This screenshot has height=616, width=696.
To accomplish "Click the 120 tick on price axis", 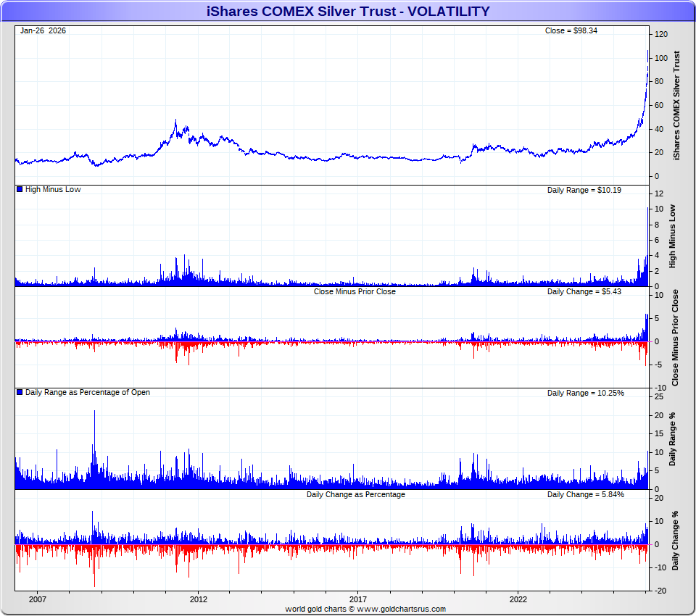I will tap(661, 35).
